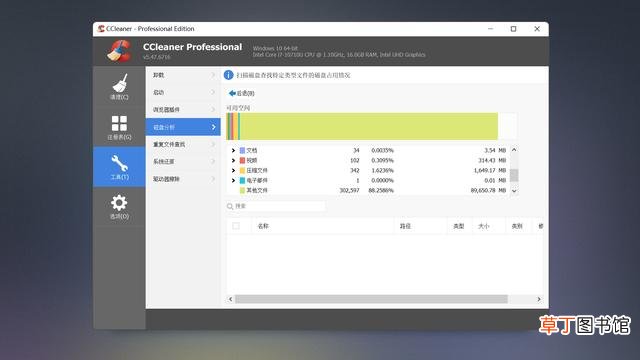This screenshot has width=640, height=360.
Task: Click the orange Compressed files (压缩文件) swatch
Action: click(242, 170)
